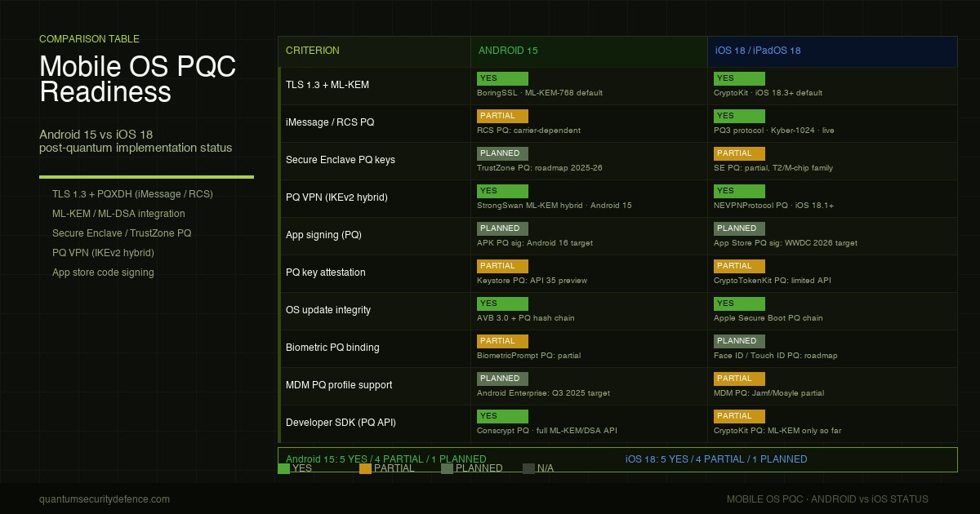Click the 'Biometric PQ binding' criterion cell
Image resolution: width=980 pixels, height=514 pixels.
(374, 348)
